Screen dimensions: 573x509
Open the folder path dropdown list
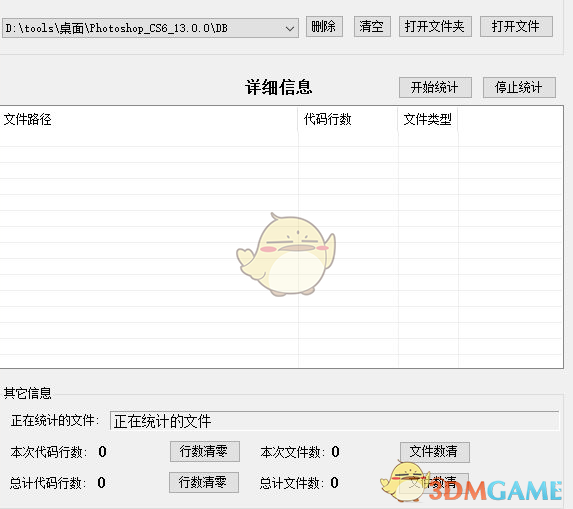point(290,28)
